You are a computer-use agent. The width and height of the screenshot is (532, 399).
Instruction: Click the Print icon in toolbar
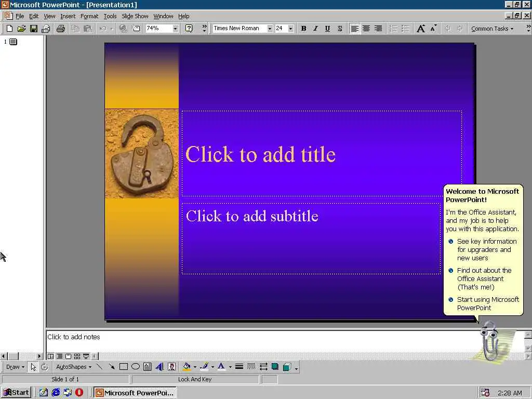(61, 29)
